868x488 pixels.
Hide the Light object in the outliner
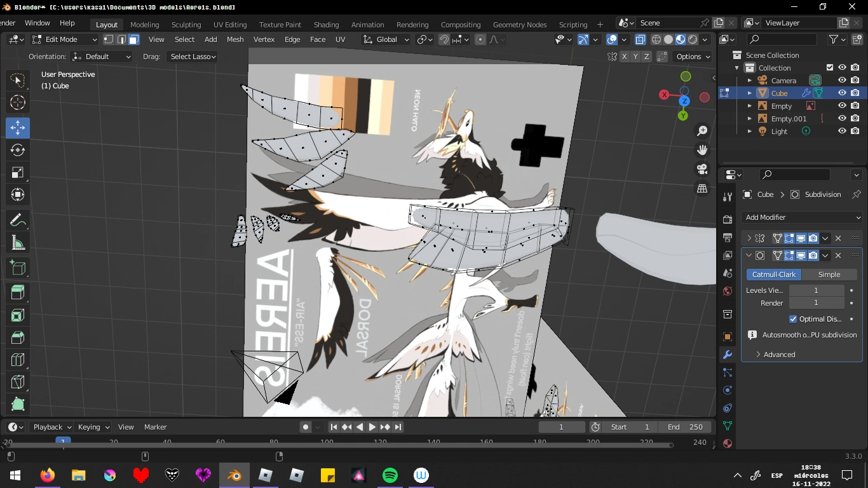click(x=842, y=131)
